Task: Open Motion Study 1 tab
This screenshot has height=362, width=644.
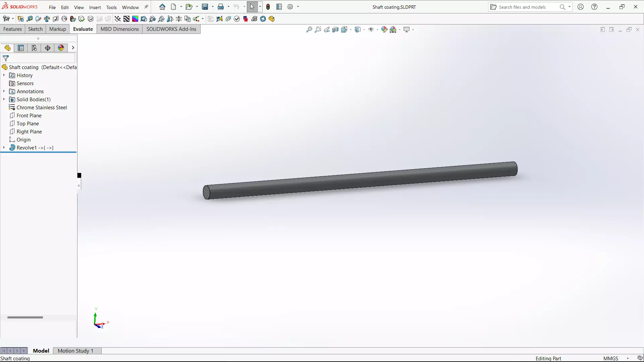Action: click(75, 351)
